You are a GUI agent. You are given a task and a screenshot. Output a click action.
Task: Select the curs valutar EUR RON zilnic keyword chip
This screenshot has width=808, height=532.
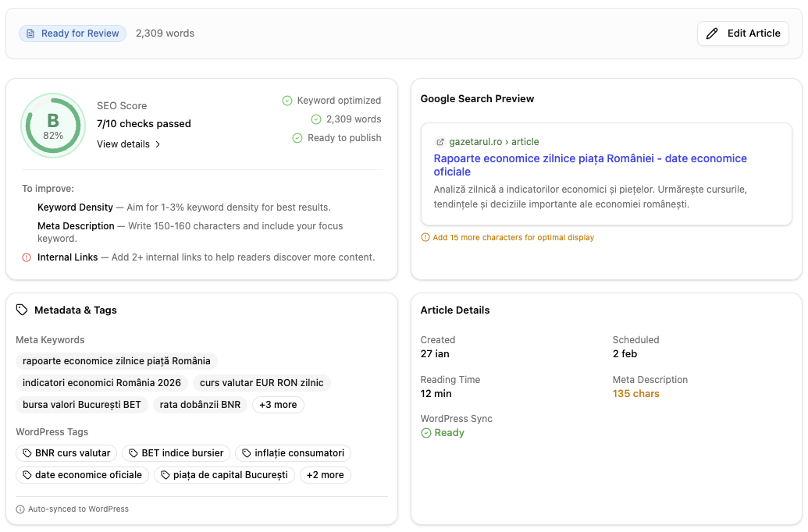tap(262, 382)
